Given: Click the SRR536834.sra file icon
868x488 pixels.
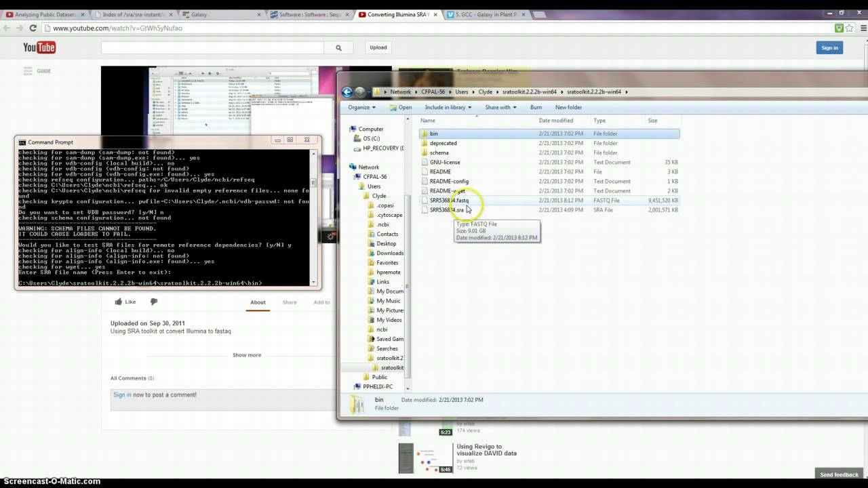Looking at the screenshot, I should pyautogui.click(x=425, y=209).
